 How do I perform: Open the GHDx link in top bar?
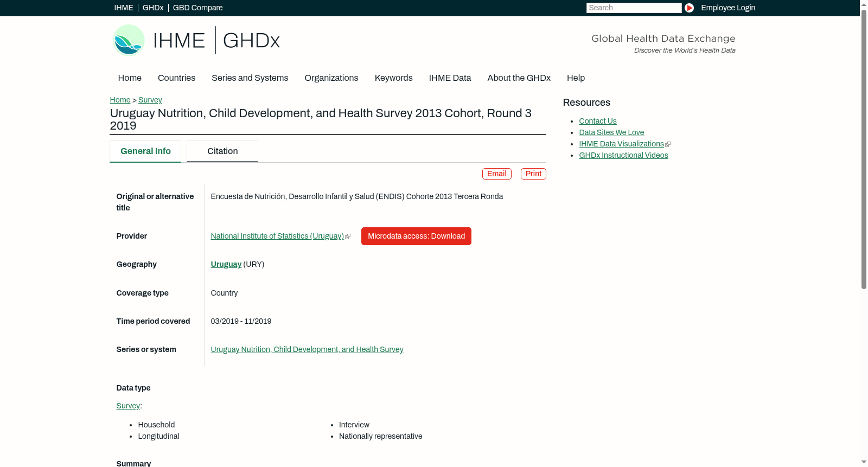coord(153,8)
